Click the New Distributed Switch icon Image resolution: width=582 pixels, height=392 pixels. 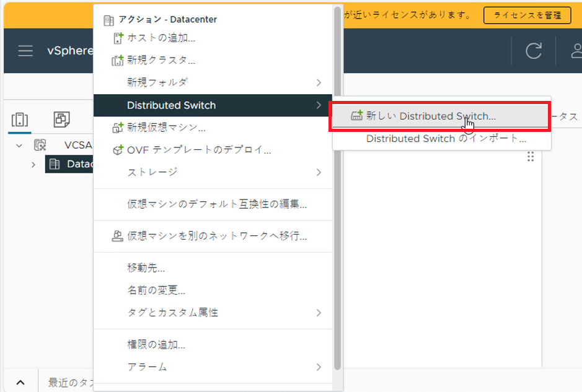pos(356,116)
